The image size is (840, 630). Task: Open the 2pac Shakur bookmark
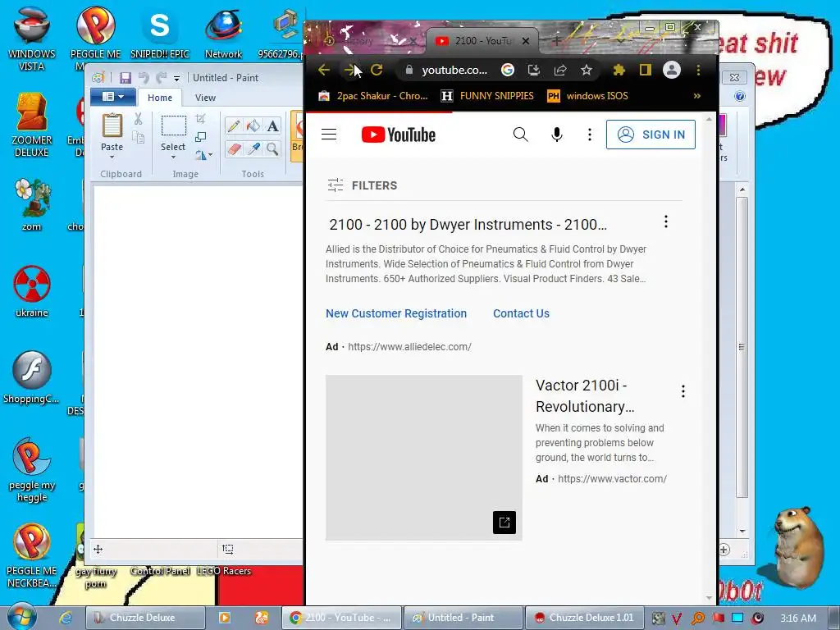pyautogui.click(x=373, y=96)
